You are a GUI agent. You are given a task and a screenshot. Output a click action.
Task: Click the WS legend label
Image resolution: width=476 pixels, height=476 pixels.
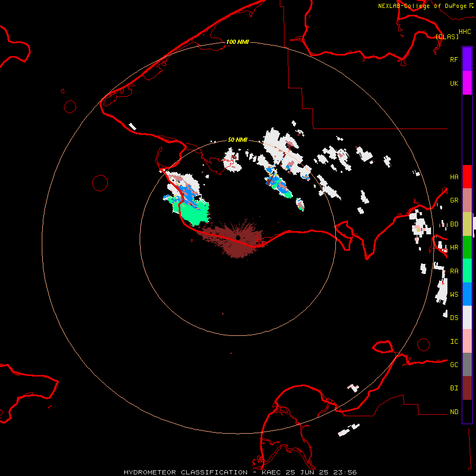click(x=454, y=294)
